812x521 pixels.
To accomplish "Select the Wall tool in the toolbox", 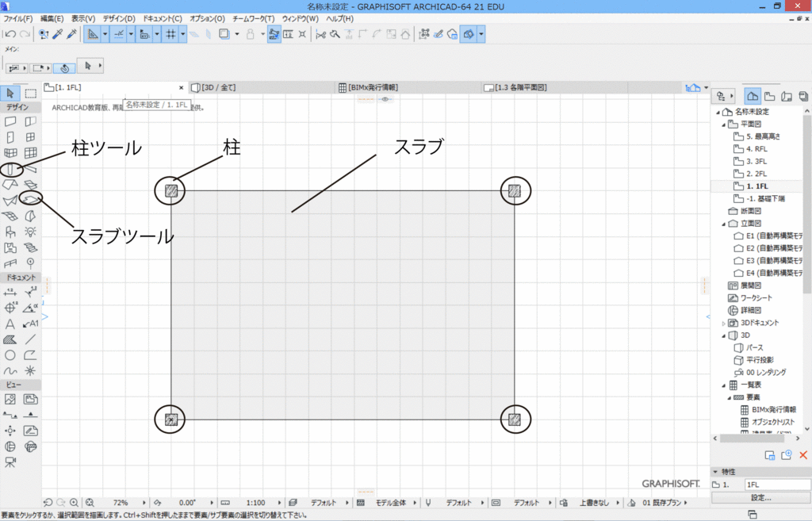I will click(x=10, y=121).
